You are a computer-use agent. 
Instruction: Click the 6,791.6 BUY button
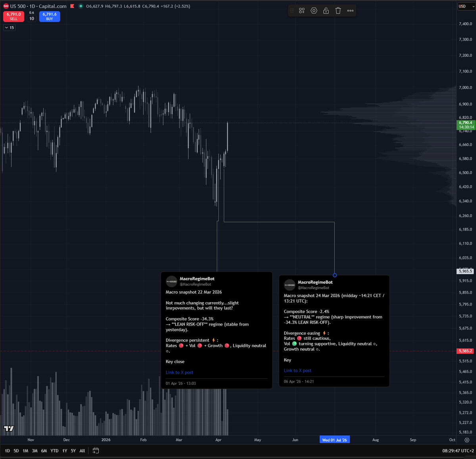(x=50, y=16)
